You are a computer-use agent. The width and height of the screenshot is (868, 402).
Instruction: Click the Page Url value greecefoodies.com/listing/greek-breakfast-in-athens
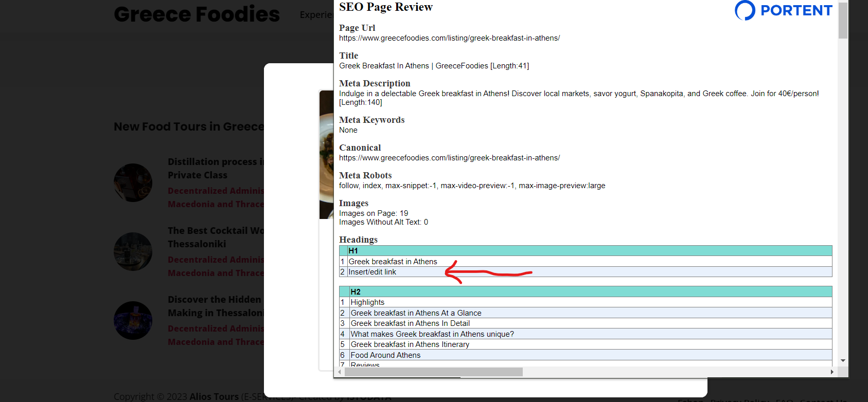pos(449,38)
